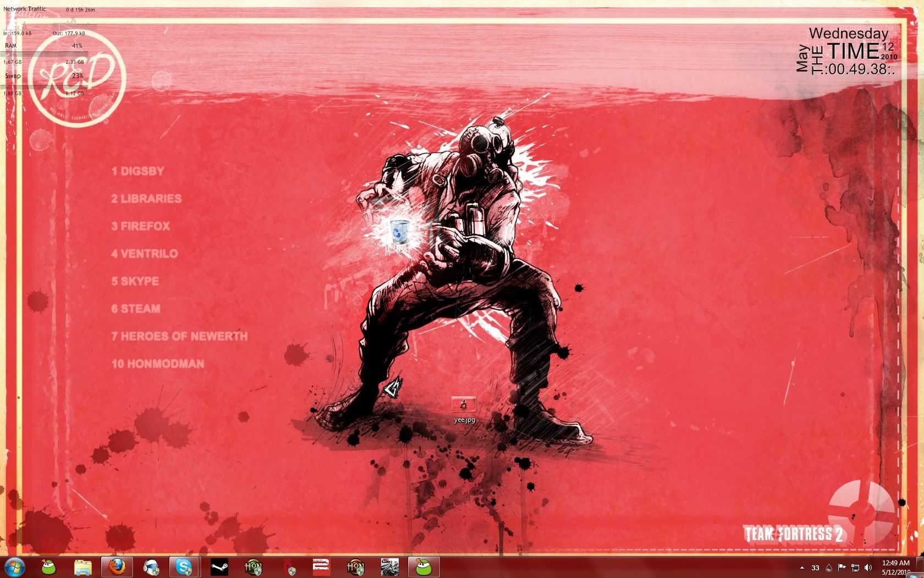The height and width of the screenshot is (578, 924).
Task: Open Digsby icon beside the Start button
Action: (x=50, y=566)
